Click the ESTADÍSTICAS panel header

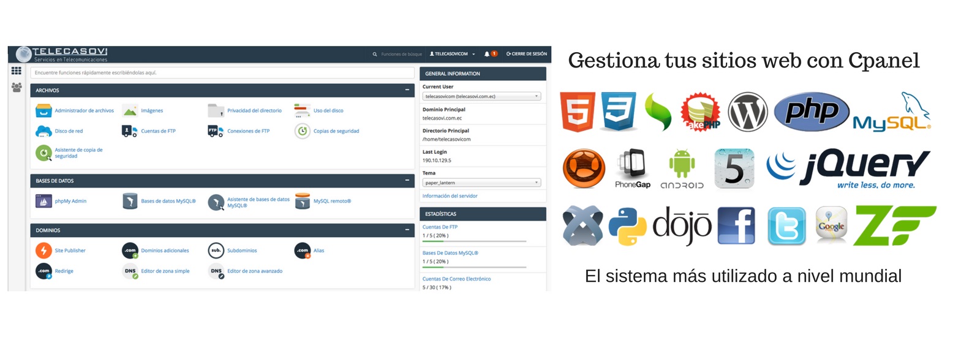point(483,214)
